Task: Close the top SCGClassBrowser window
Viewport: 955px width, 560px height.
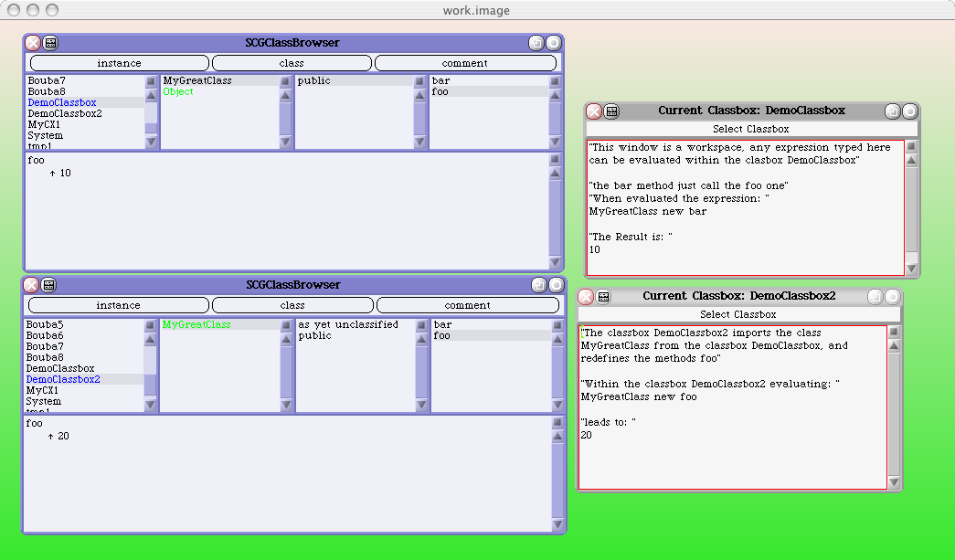Action: coord(33,43)
